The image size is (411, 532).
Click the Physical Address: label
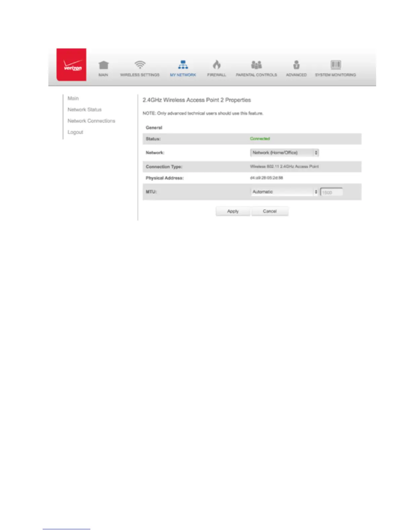[x=165, y=178]
